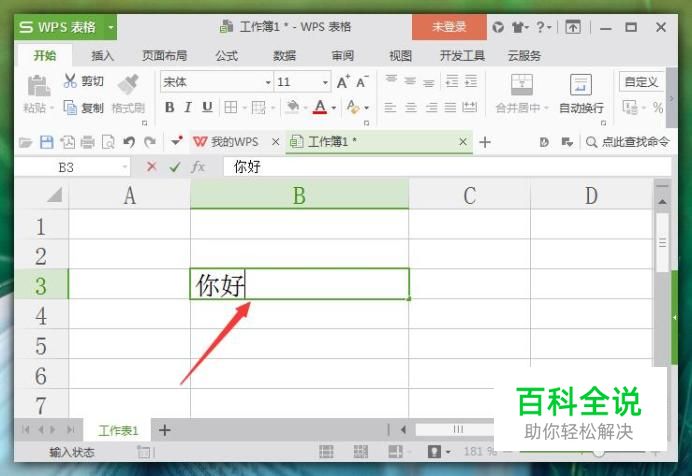Click the Redo arrow icon
Screen dimensions: 692x476
coord(150,142)
